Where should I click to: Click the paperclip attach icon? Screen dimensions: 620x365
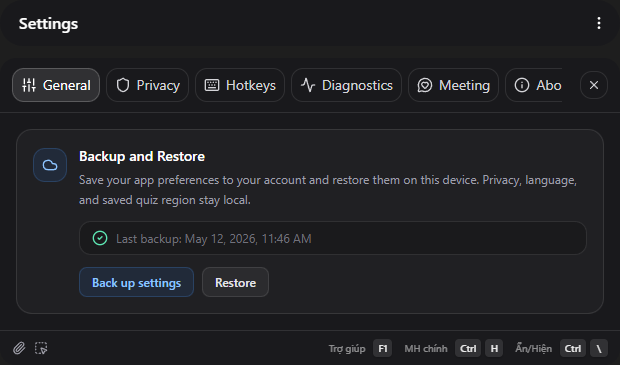click(x=19, y=348)
